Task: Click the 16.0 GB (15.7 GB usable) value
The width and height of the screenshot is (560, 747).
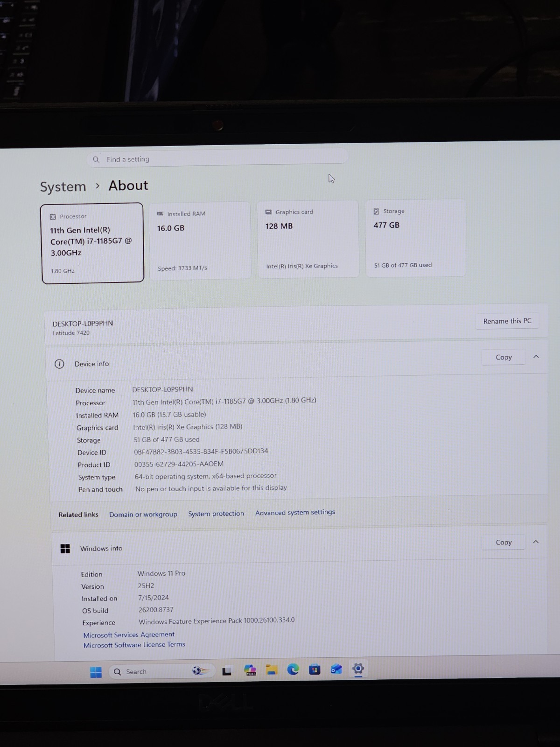Action: 169,415
